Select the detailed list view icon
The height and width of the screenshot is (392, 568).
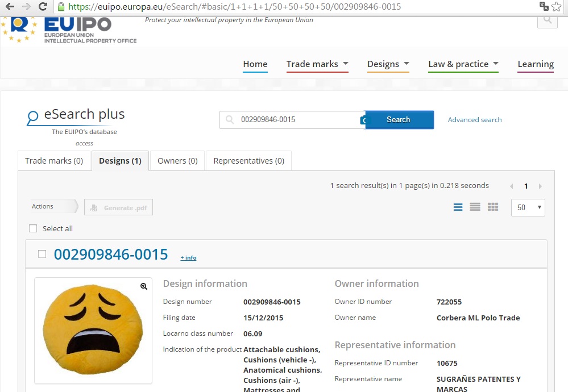[x=458, y=207]
